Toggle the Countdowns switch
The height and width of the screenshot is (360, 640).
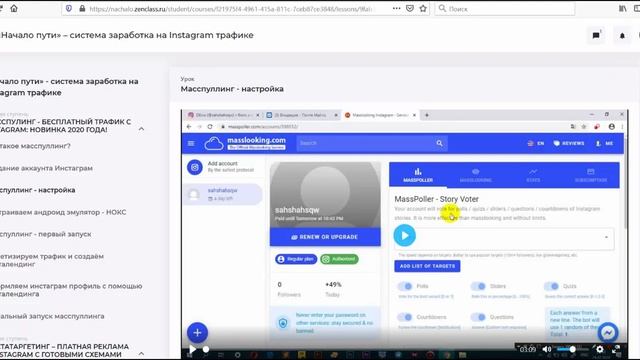pos(405,317)
